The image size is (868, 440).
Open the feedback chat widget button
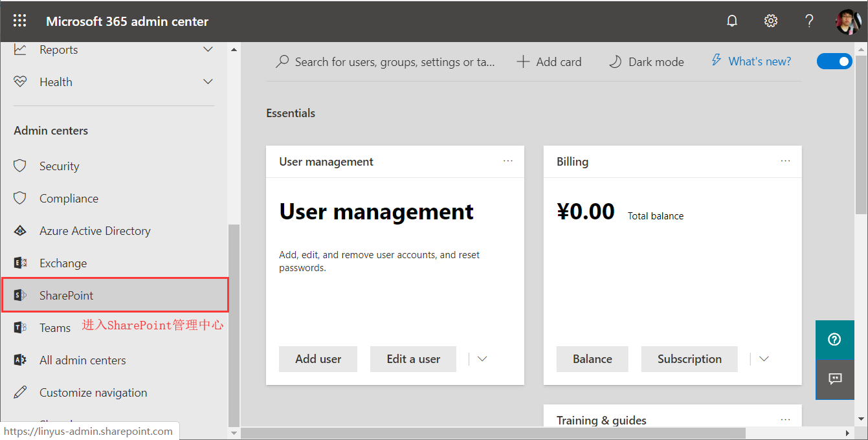835,379
